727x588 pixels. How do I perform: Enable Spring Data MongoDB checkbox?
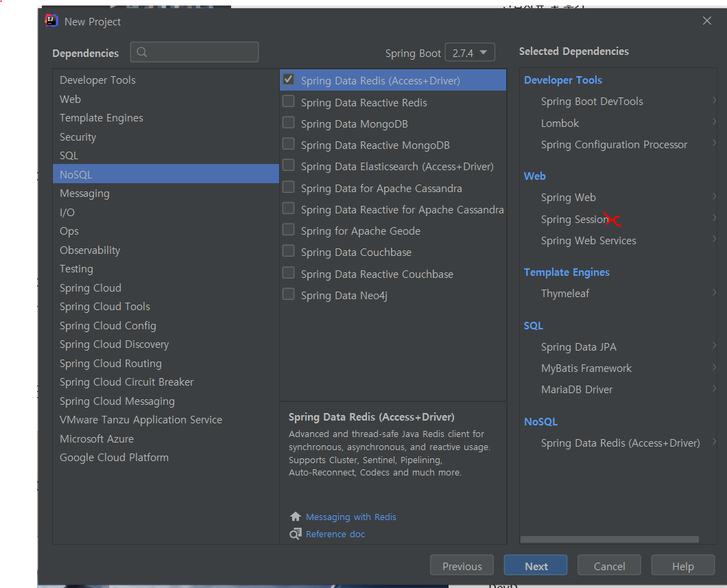point(288,123)
